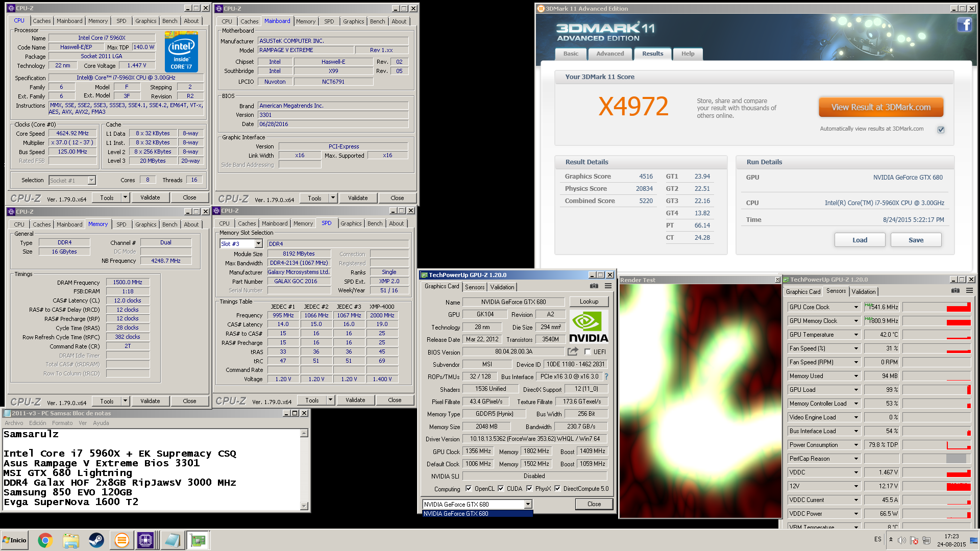Click the volume speaker icon in system tray
This screenshot has width=980, height=551.
point(902,540)
